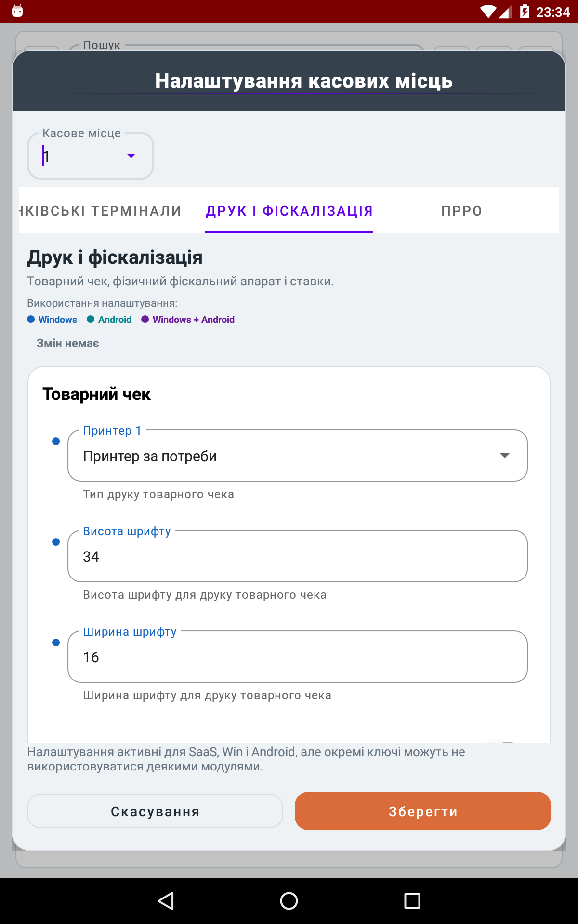Image resolution: width=578 pixels, height=924 pixels.
Task: Click blue dot beside Ширина шрифту field
Action: tap(56, 642)
